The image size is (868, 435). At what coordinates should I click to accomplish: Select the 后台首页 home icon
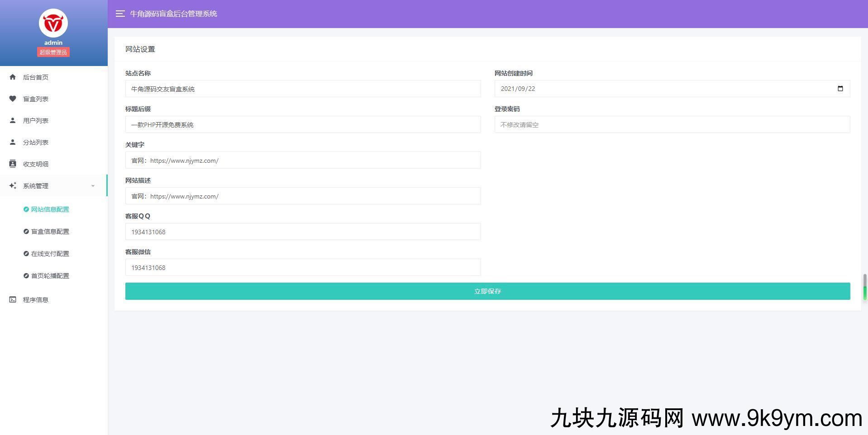[x=13, y=77]
